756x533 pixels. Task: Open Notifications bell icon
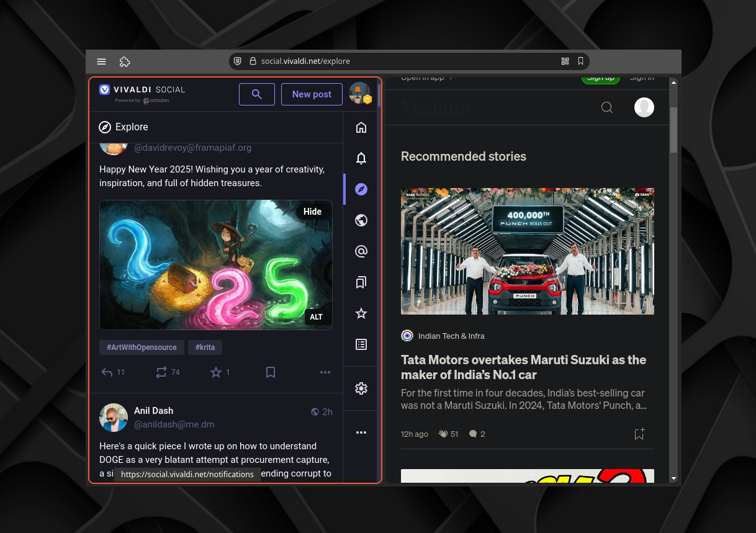[x=361, y=158]
